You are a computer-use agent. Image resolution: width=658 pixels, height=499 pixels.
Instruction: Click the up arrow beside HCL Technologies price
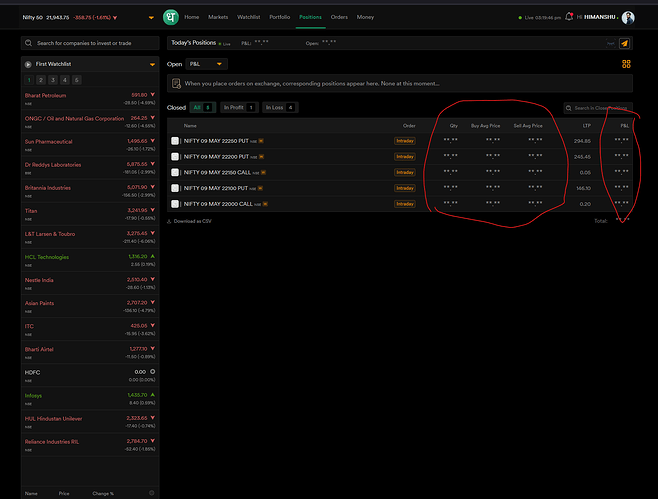pyautogui.click(x=152, y=256)
